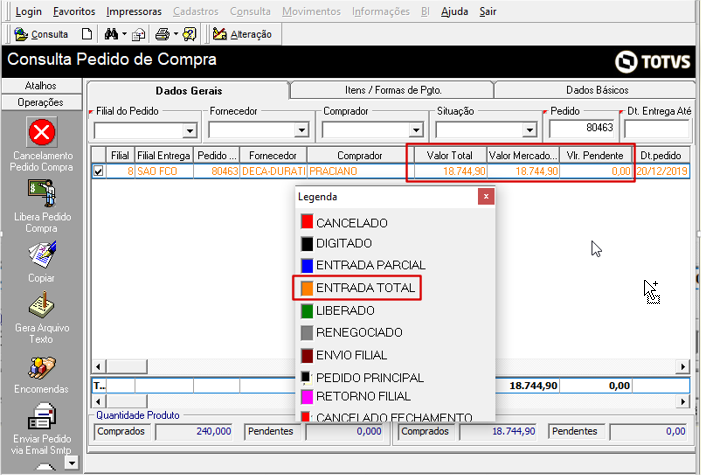The image size is (701, 475).
Task: Click the Operações sidebar button
Action: tap(41, 102)
